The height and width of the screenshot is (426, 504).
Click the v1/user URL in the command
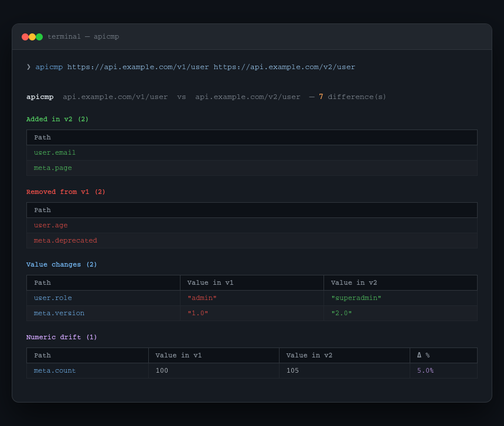click(x=138, y=67)
